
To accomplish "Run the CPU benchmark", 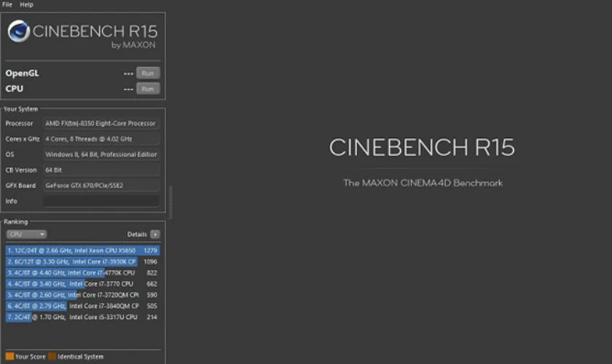I will [148, 89].
